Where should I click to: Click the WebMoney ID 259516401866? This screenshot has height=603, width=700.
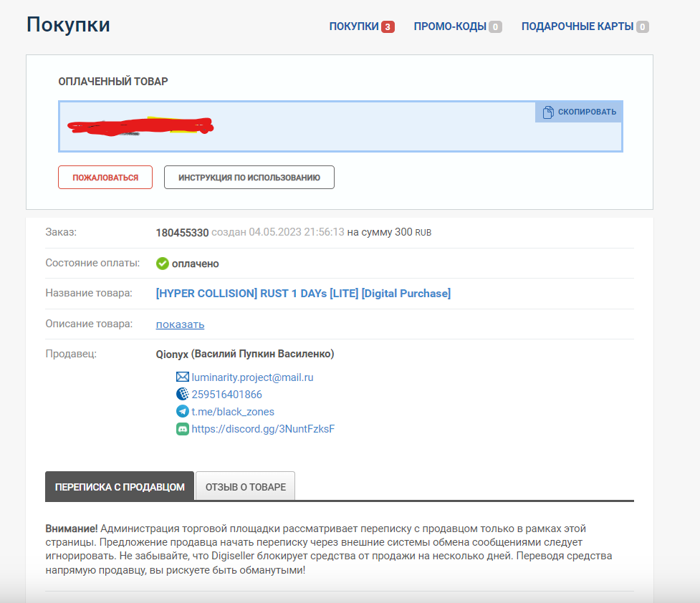(227, 395)
